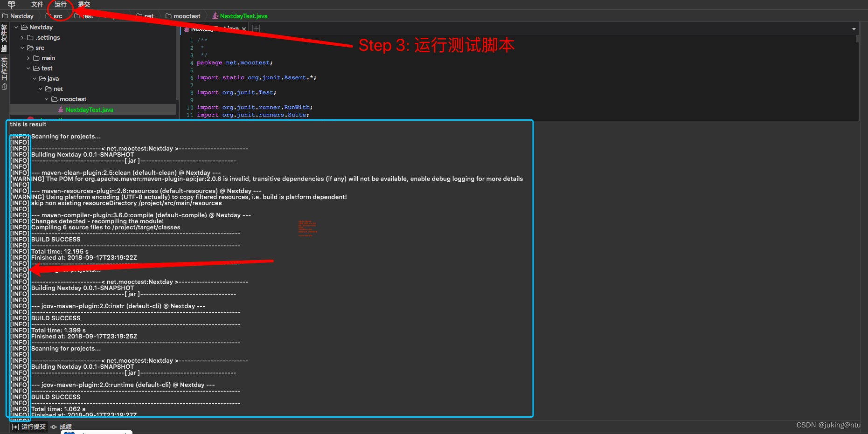Click the Java icon beside NextdayTest.java in tree
The height and width of the screenshot is (434, 868).
point(61,110)
